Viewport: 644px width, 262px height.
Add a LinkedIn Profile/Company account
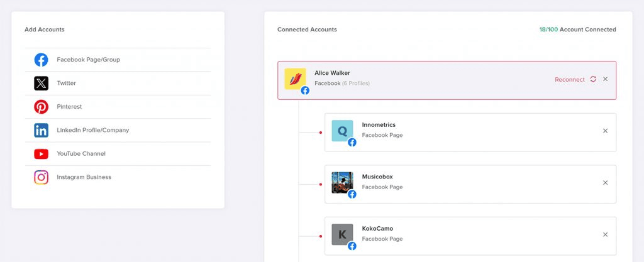coord(118,131)
